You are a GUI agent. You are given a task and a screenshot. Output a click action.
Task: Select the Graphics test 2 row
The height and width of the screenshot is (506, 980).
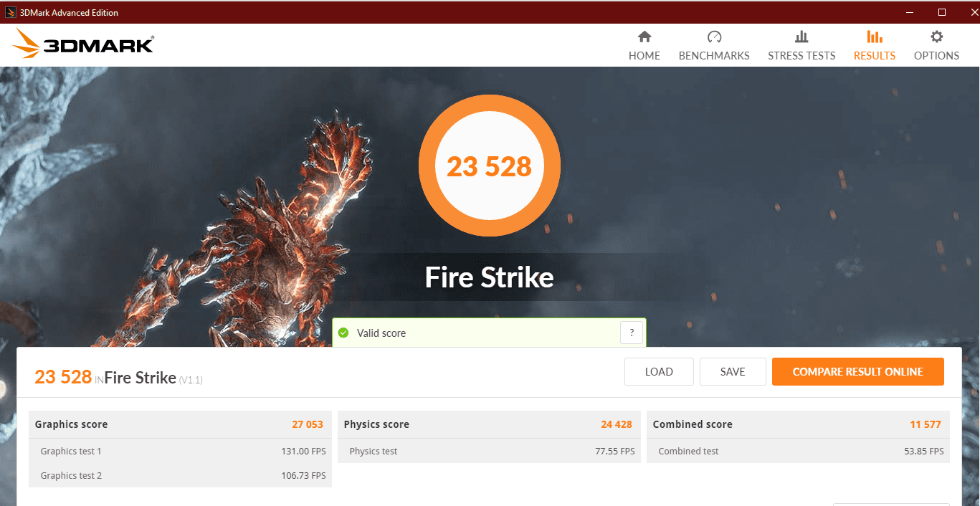(x=180, y=475)
